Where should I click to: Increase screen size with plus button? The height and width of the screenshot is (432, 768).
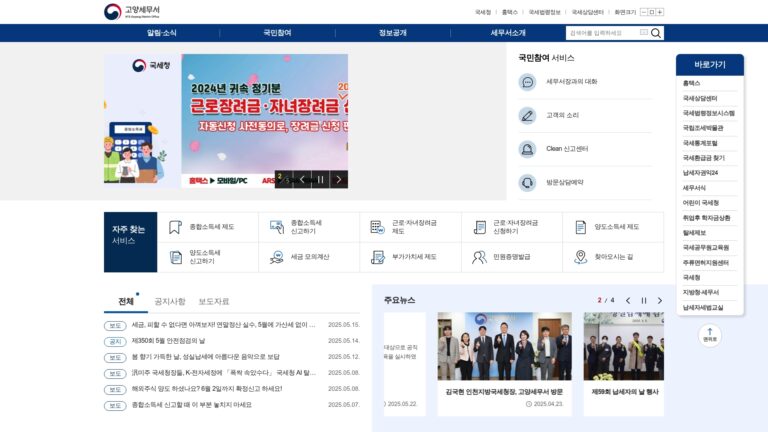point(660,12)
